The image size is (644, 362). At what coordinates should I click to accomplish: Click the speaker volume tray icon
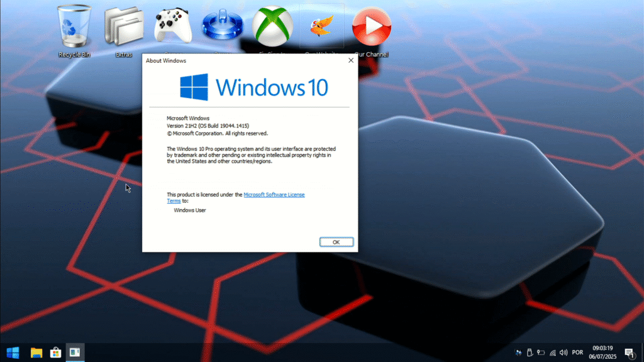coord(563,353)
